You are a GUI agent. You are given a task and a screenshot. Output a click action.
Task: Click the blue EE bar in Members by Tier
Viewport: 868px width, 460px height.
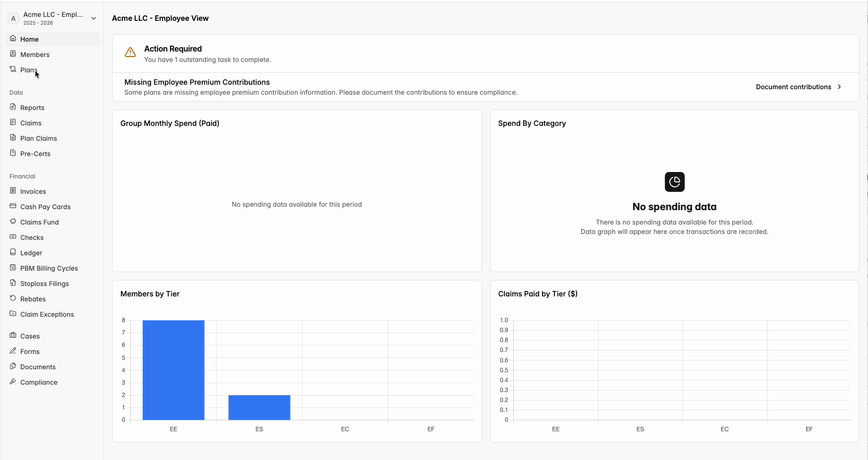tap(173, 370)
